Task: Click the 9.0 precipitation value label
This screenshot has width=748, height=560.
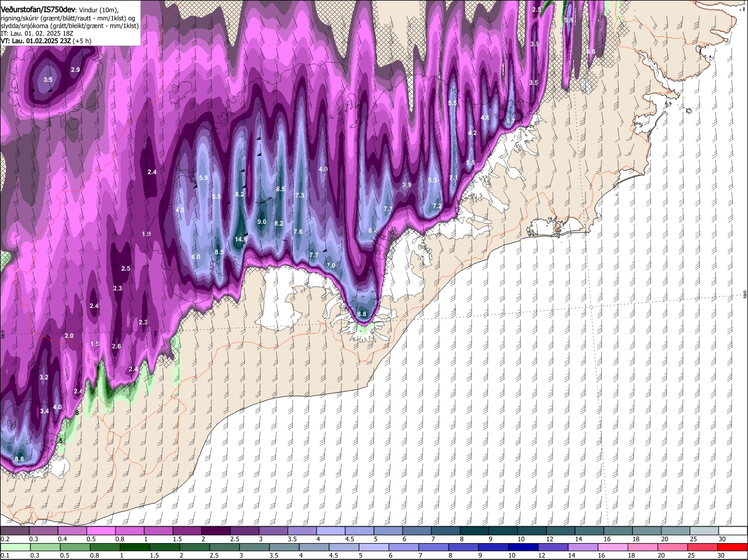Action: (262, 222)
